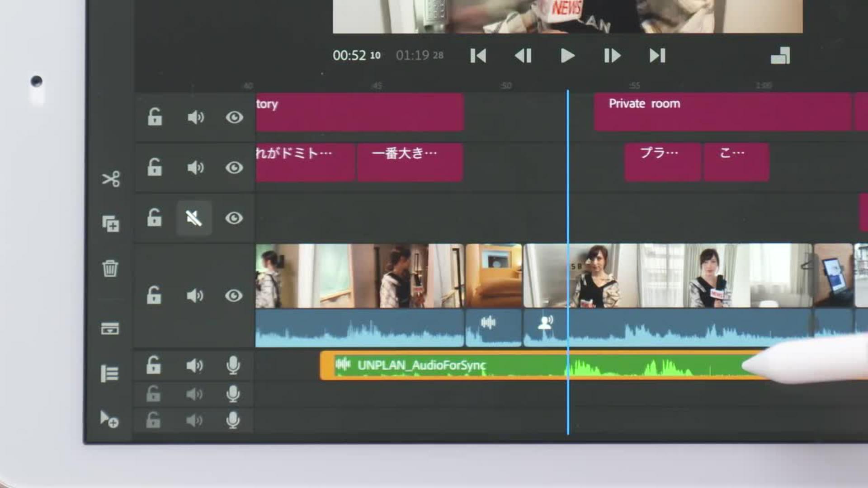Lock the UNPLAN audio track

click(154, 365)
